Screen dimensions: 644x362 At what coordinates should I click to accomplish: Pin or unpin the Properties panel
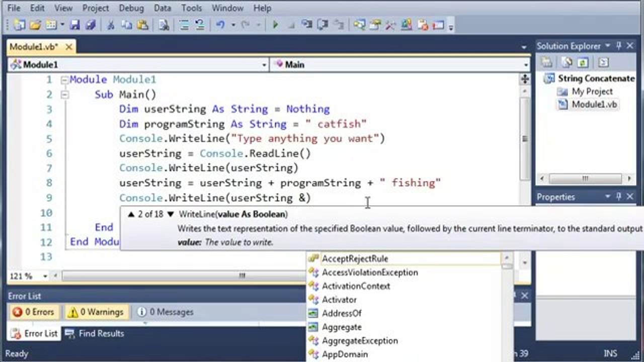coord(619,197)
